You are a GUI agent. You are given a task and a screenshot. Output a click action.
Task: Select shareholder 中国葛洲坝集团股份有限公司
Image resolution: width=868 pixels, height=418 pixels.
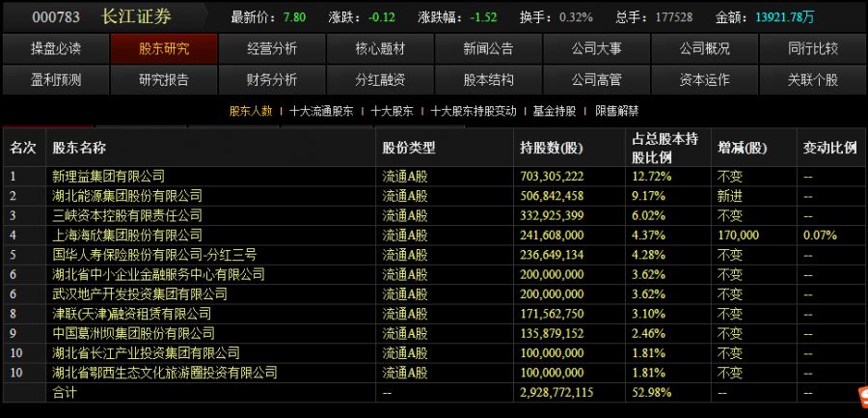pyautogui.click(x=133, y=333)
